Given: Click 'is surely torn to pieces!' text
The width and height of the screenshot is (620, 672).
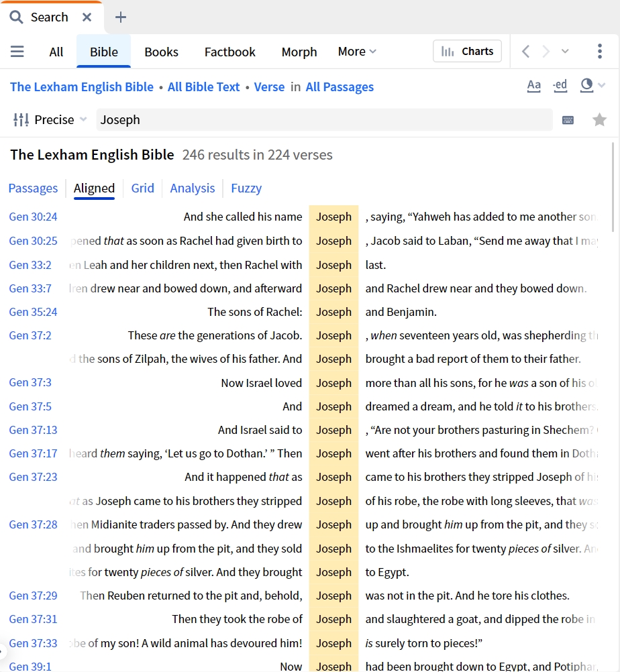Looking at the screenshot, I should coord(423,643).
